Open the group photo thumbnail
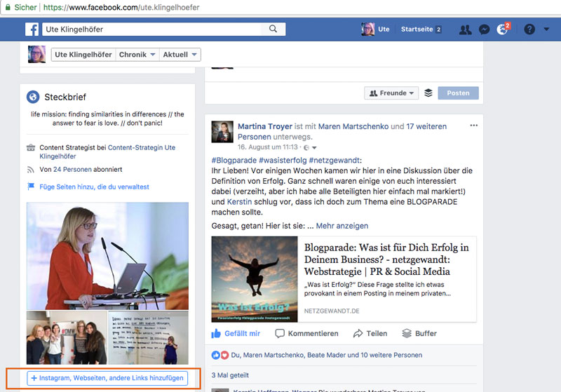This screenshot has width=561, height=392. coord(67,337)
